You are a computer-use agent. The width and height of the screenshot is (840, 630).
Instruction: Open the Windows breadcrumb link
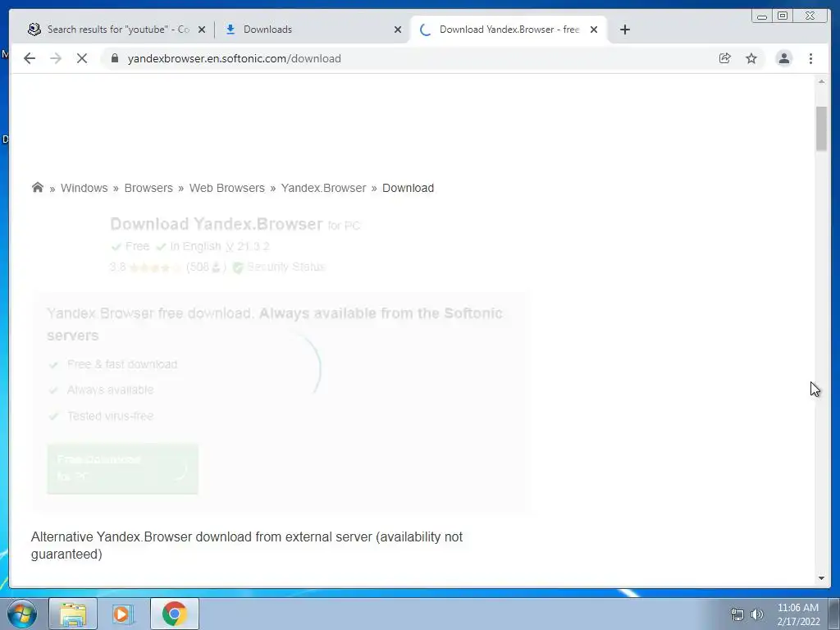point(84,188)
